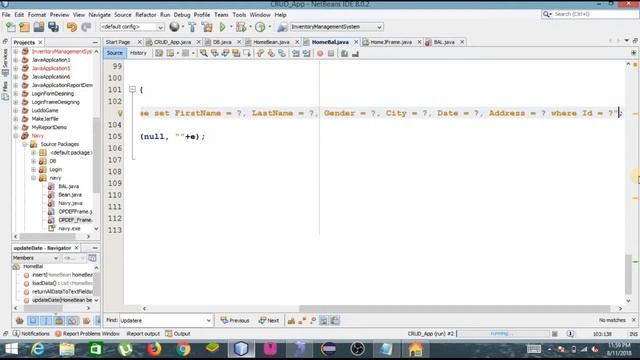Screen dimensions: 640x360
Task: Click the globe browser icon in toolbar
Action: point(174,27)
